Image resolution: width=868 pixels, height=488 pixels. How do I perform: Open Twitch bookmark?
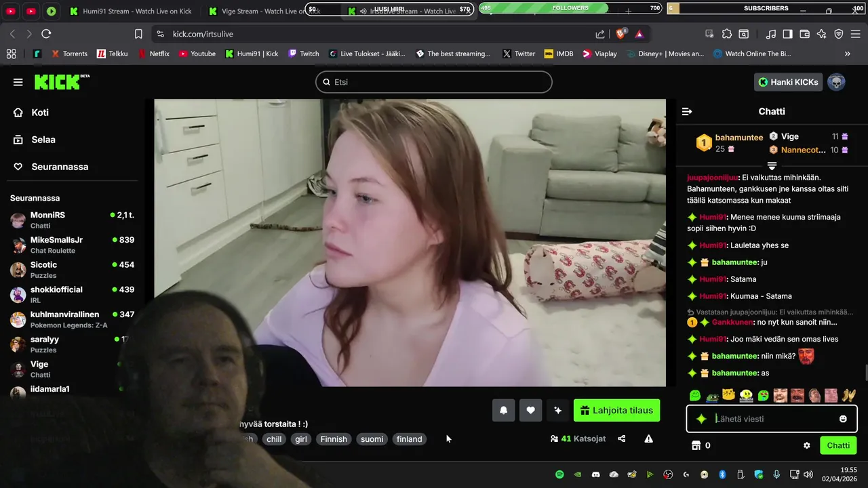[303, 54]
